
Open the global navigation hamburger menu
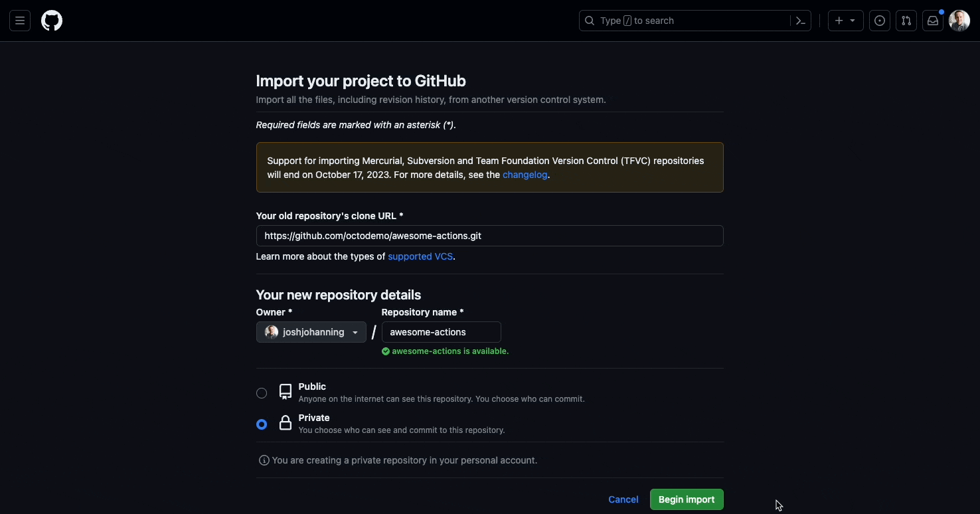[x=20, y=21]
